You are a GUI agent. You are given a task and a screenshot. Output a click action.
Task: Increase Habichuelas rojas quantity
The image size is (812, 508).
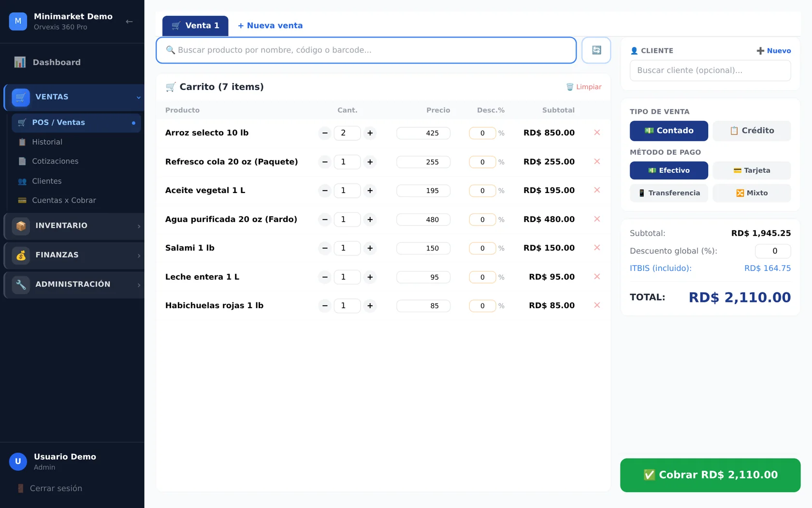click(370, 306)
